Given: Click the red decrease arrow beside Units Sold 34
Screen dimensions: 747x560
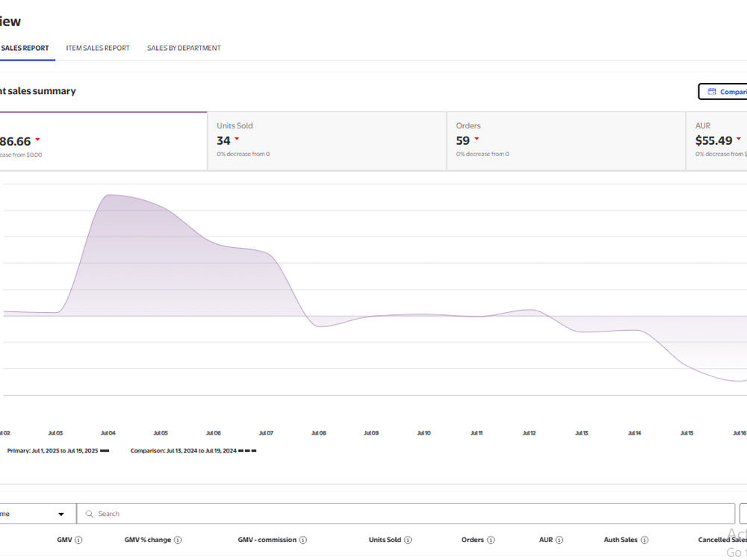Looking at the screenshot, I should click(x=237, y=139).
